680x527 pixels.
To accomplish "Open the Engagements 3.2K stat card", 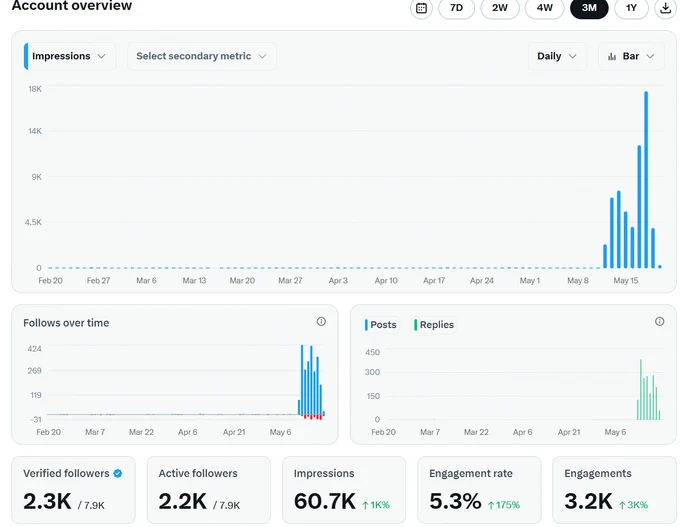I will [615, 490].
